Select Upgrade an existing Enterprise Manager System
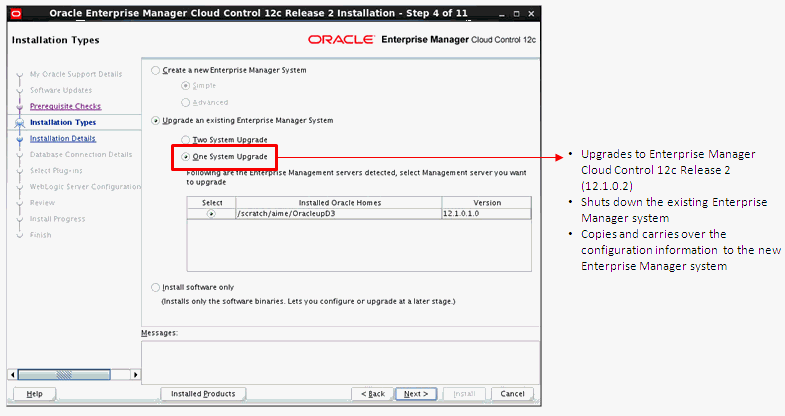 pyautogui.click(x=156, y=121)
